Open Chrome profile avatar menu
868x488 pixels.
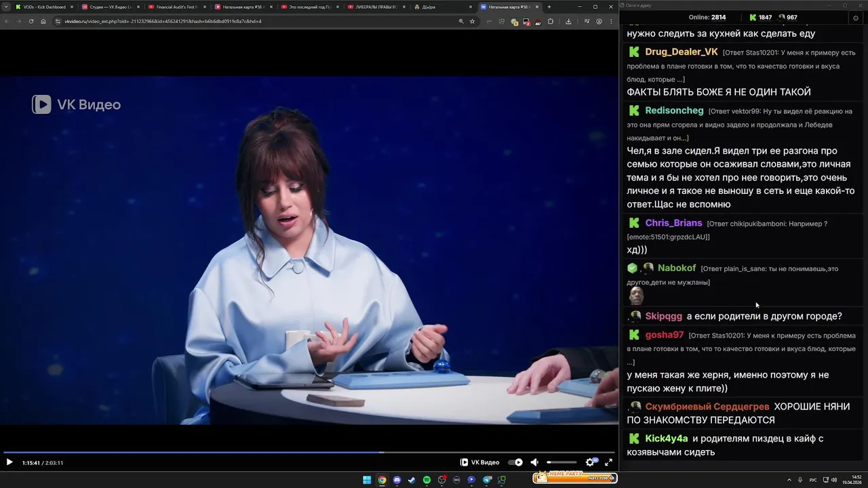[x=599, y=21]
